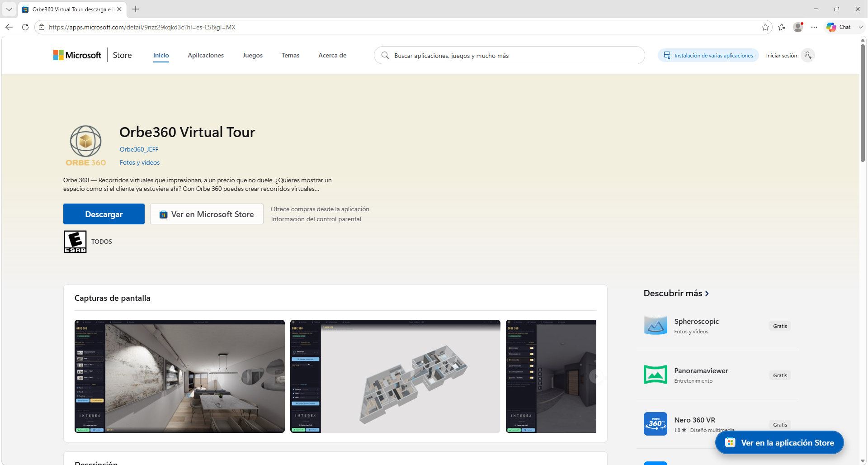
Task: Click Gratis badge for Panoramaviewer
Action: coord(780,375)
